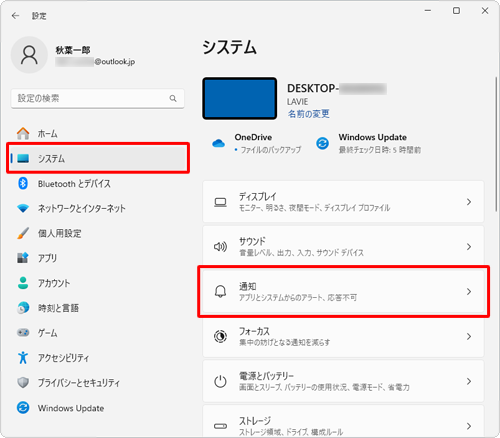The width and height of the screenshot is (500, 438).
Task: Click the システム monitor icon in sidebar
Action: click(23, 158)
